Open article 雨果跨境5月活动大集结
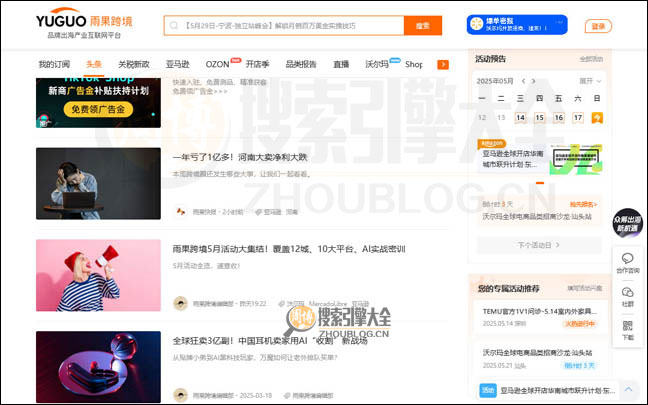Viewport: 648px width, 405px height. (x=289, y=249)
